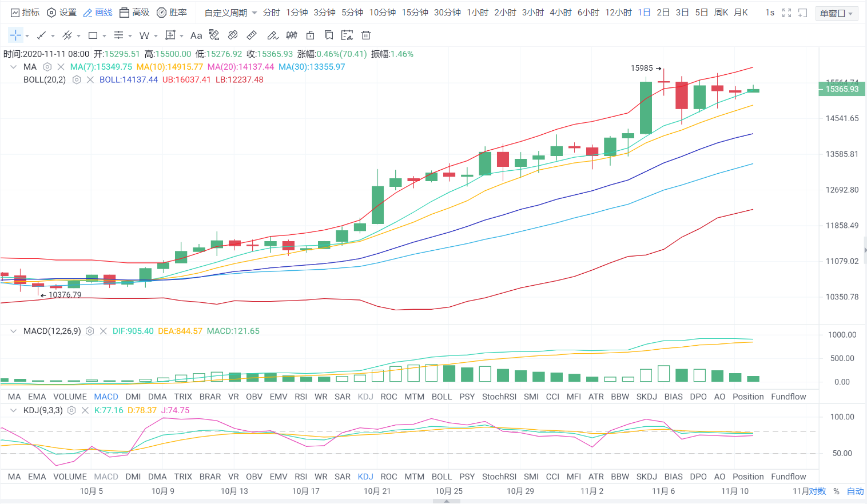Viewport: 867px width, 504px height.
Task: Pick the Aa text annotation tool
Action: 196,35
